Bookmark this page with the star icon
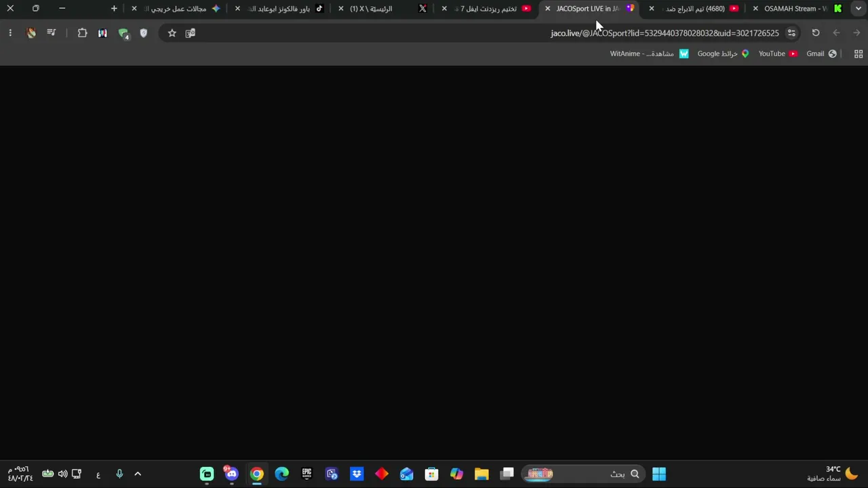 pos(172,33)
